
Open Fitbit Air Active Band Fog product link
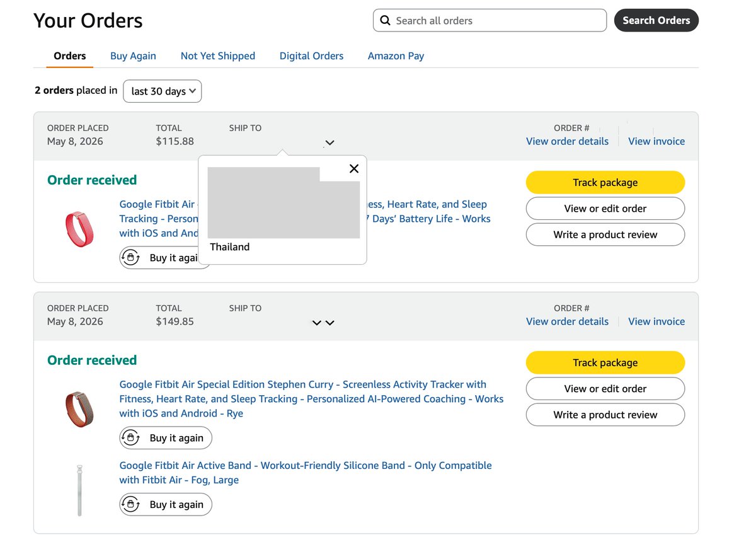[x=306, y=473]
